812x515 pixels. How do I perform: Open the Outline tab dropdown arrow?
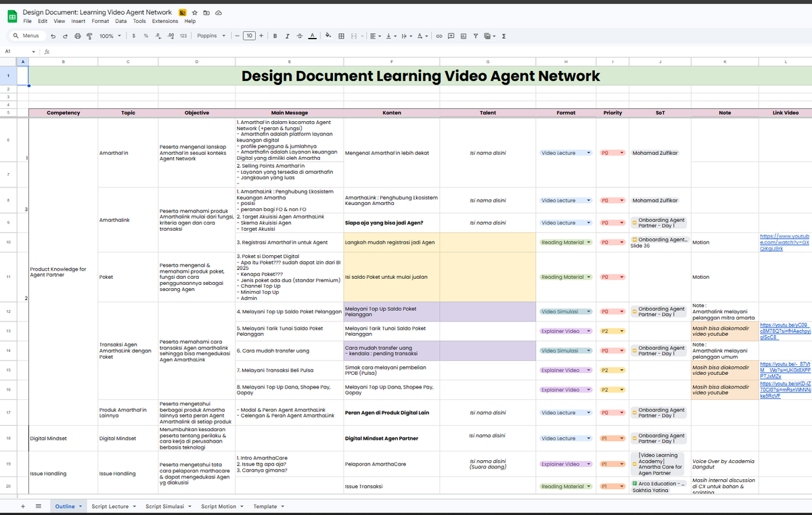(x=81, y=506)
